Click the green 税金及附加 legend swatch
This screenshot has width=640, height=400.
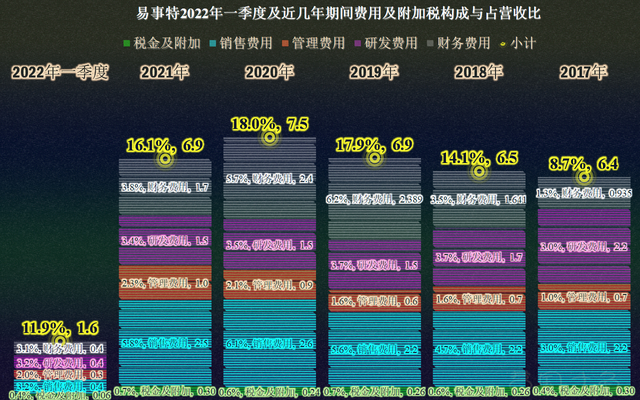(127, 43)
